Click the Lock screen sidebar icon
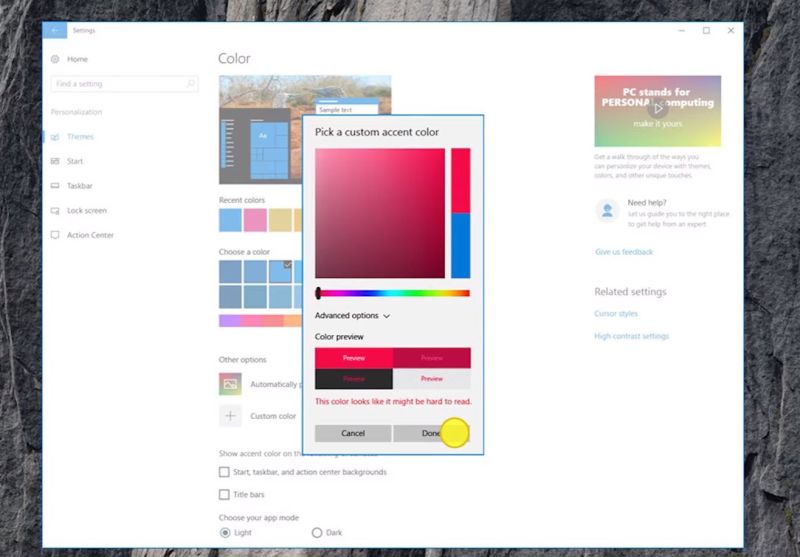The image size is (800, 557). pyautogui.click(x=55, y=211)
